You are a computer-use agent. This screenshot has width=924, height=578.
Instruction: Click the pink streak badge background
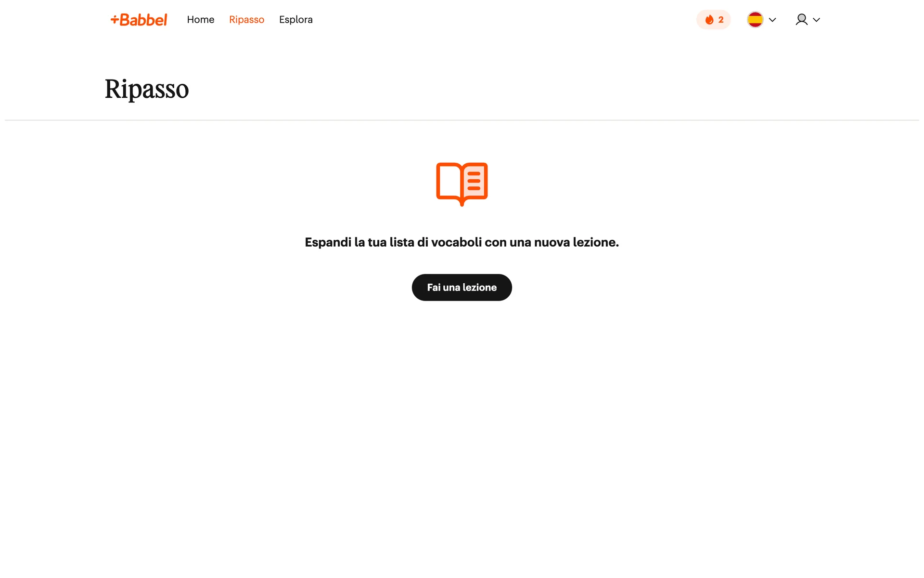click(701, 20)
